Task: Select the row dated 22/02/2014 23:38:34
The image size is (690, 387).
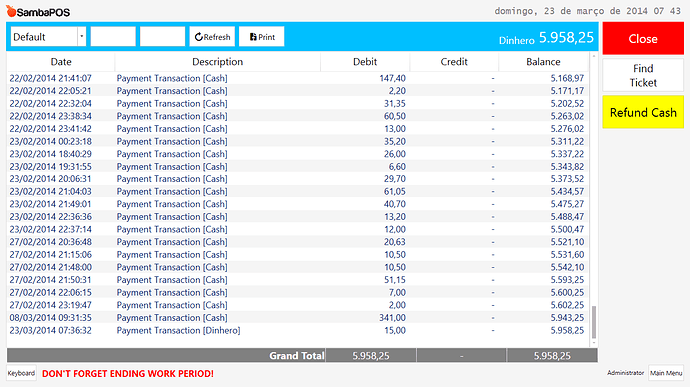Action: click(297, 116)
